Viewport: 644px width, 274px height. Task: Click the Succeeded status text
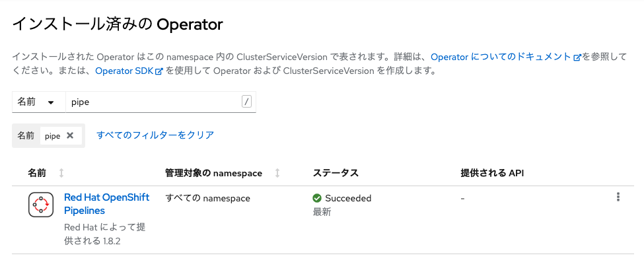click(x=348, y=199)
